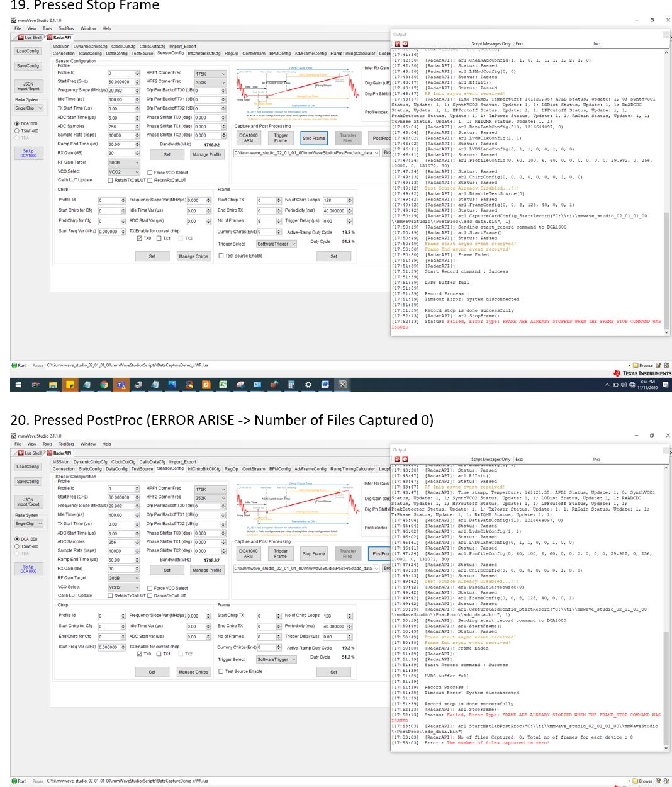The image size is (672, 787).
Task: Click the Start Freq (GHz) field, step 19 window
Action: 123,82
